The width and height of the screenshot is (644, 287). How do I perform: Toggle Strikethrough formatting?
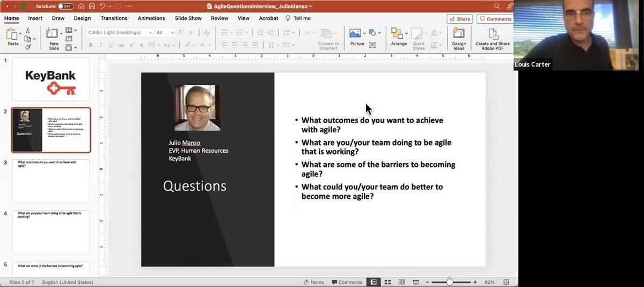pos(121,45)
